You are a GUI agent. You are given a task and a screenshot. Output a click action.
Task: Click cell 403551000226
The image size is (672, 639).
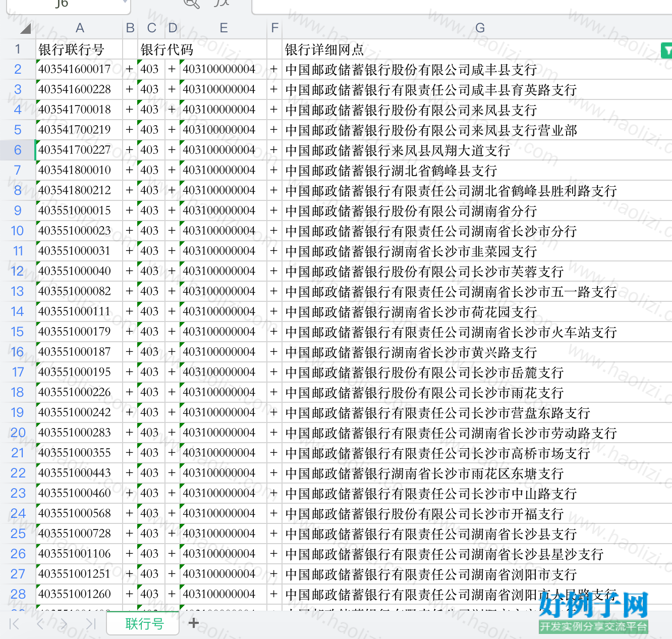(x=79, y=392)
